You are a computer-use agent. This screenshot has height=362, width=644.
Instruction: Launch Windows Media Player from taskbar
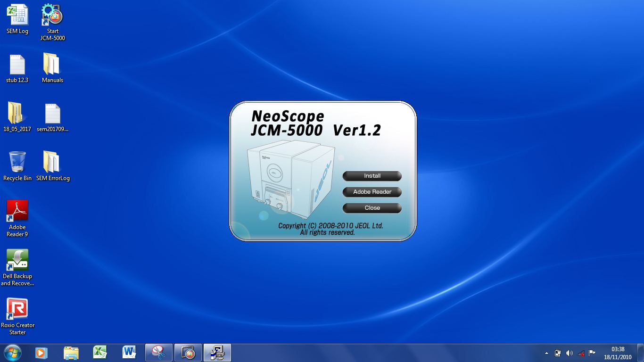click(41, 353)
